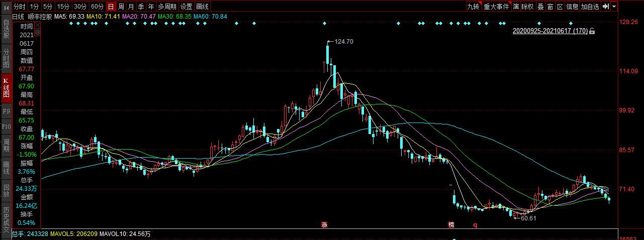The image size is (644, 240).
Task: Click the 区 interval statistics icon
Action: [560, 7]
